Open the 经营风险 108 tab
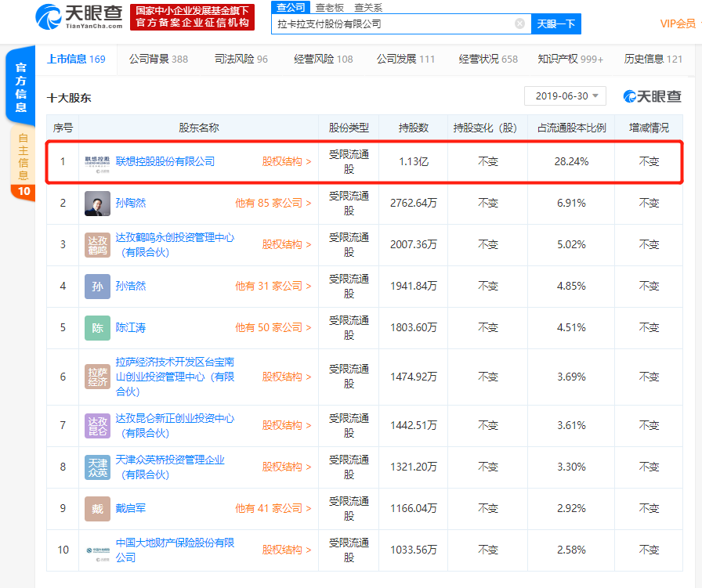 324,59
